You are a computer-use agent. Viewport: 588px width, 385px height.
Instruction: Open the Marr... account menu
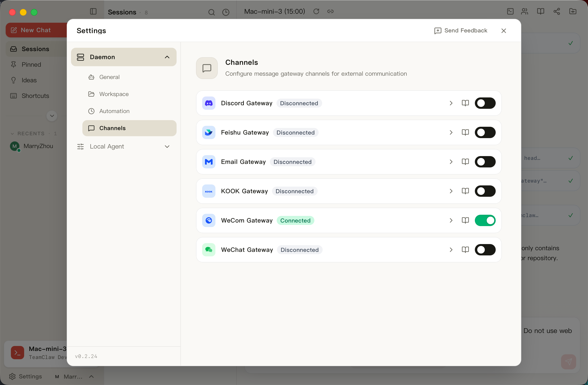pyautogui.click(x=74, y=377)
